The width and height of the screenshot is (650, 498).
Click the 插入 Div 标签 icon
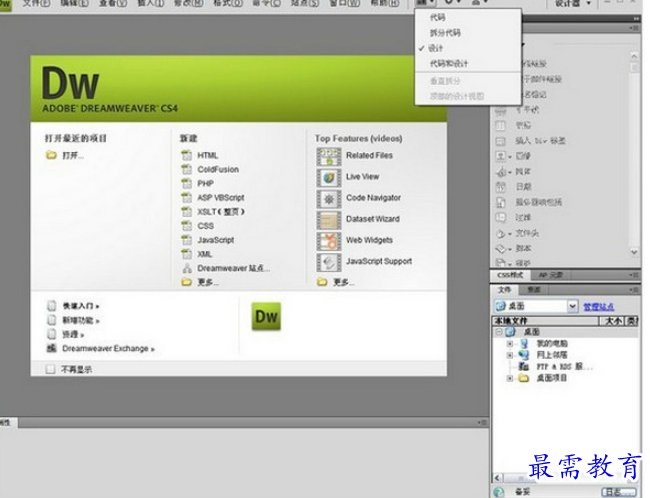pyautogui.click(x=501, y=141)
